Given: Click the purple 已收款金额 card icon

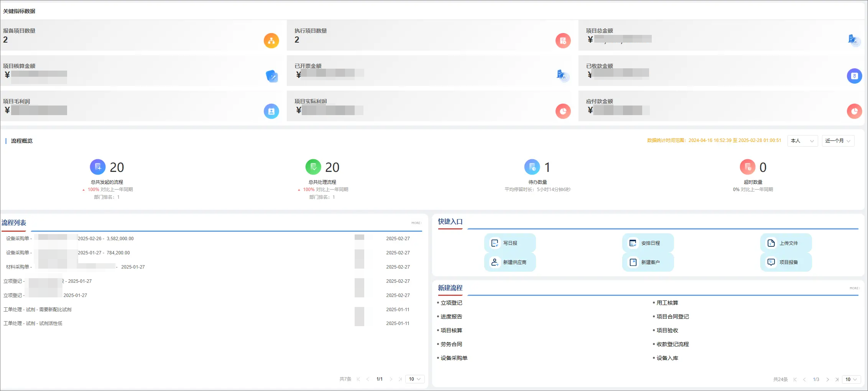Looking at the screenshot, I should pos(854,76).
